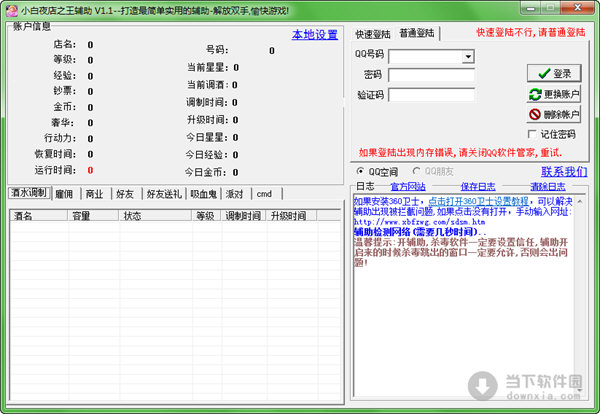Image resolution: width=600 pixels, height=414 pixels.
Task: Focus the 密码 password input field
Action: coord(432,75)
